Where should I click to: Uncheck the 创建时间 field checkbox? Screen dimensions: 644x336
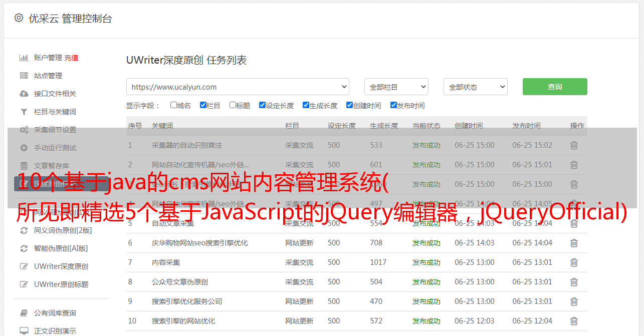point(349,105)
